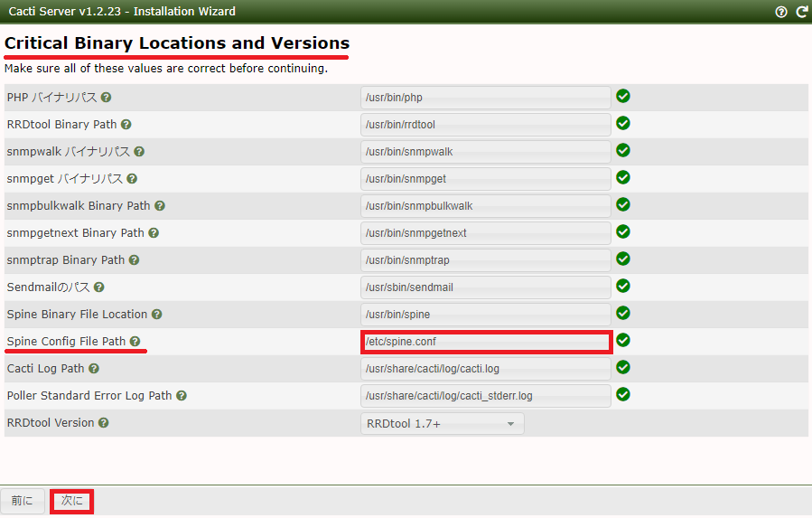Click green check next to /usr/bin/snmpgetnext
This screenshot has width=812, height=518.
click(623, 231)
